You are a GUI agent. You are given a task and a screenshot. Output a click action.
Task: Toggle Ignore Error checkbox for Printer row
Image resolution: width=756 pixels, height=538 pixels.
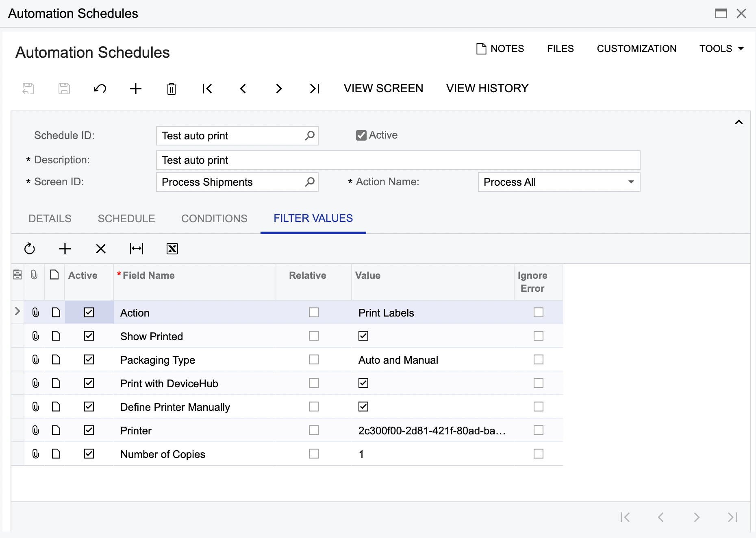pyautogui.click(x=539, y=430)
